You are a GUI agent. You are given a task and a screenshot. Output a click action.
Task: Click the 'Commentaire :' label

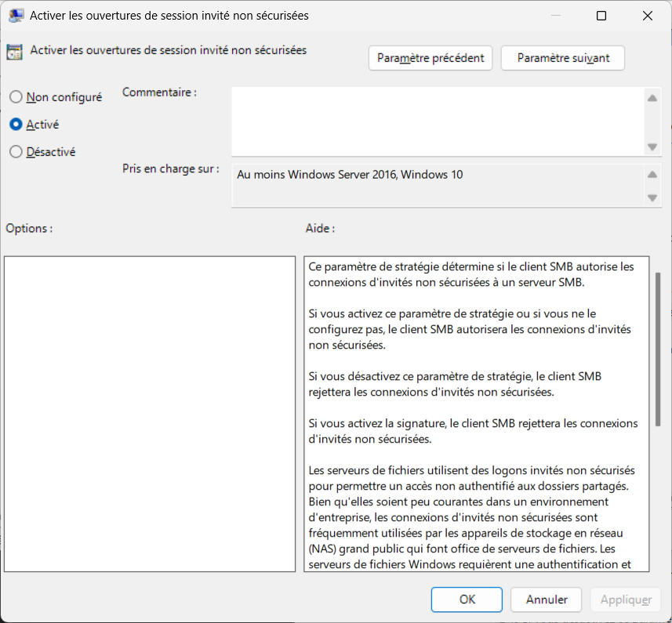159,92
